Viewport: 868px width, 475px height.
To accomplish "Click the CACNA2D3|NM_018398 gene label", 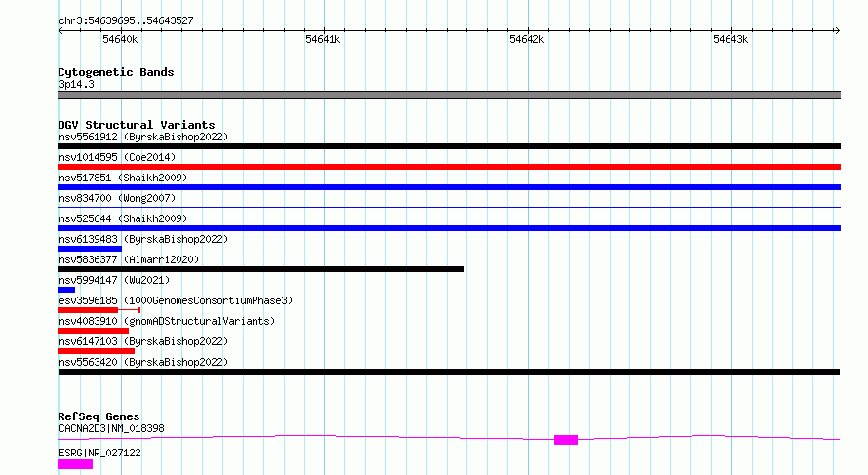I will point(111,428).
